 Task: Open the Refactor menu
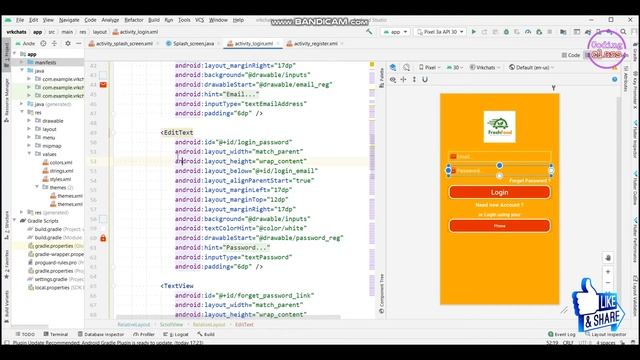coord(133,20)
